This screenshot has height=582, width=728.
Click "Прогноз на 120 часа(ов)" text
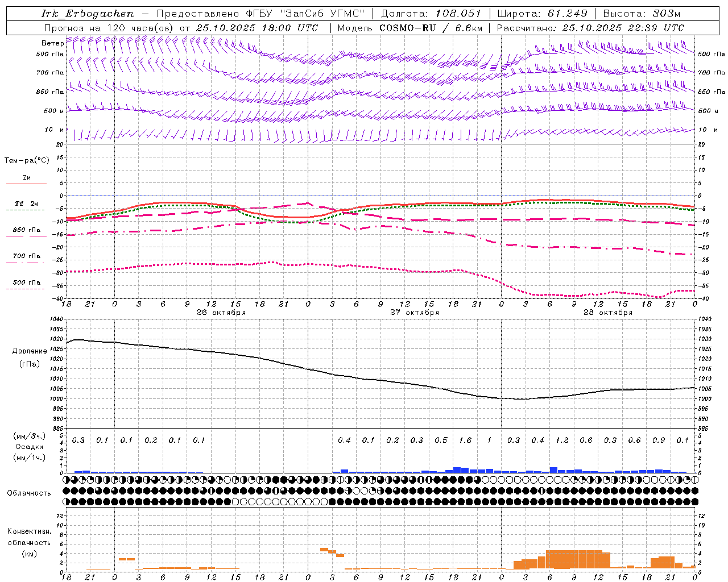tap(109, 28)
